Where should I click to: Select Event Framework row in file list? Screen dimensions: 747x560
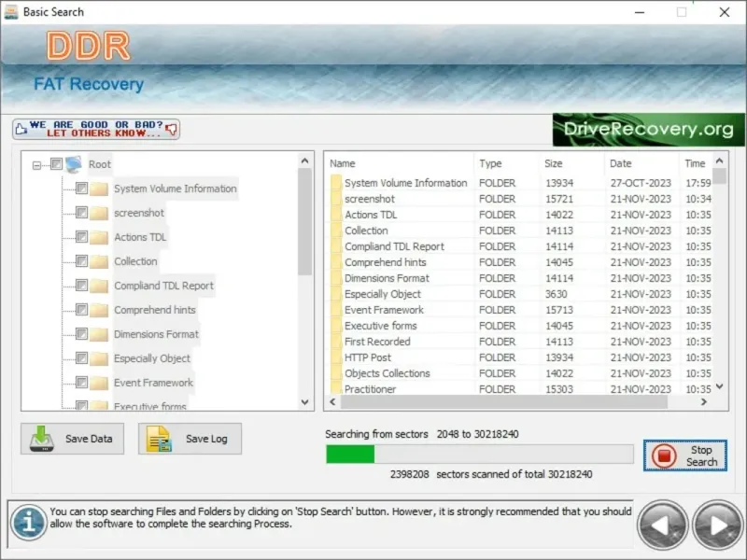[519, 310]
